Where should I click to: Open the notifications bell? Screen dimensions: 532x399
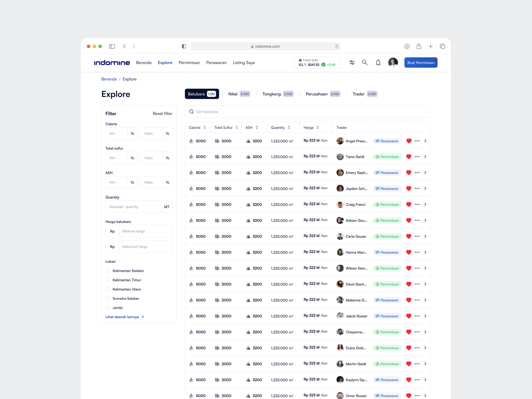tap(378, 63)
